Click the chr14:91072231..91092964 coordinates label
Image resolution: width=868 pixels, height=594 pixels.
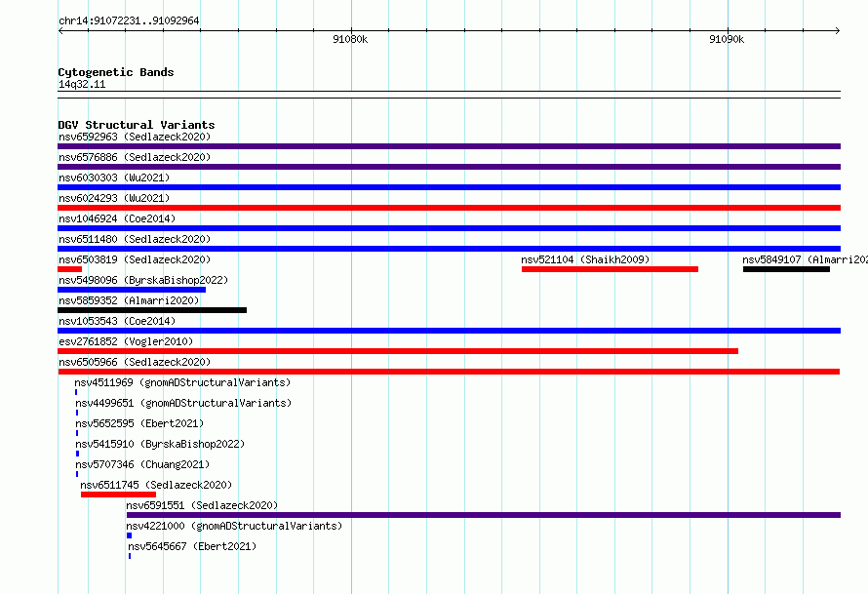click(x=129, y=20)
